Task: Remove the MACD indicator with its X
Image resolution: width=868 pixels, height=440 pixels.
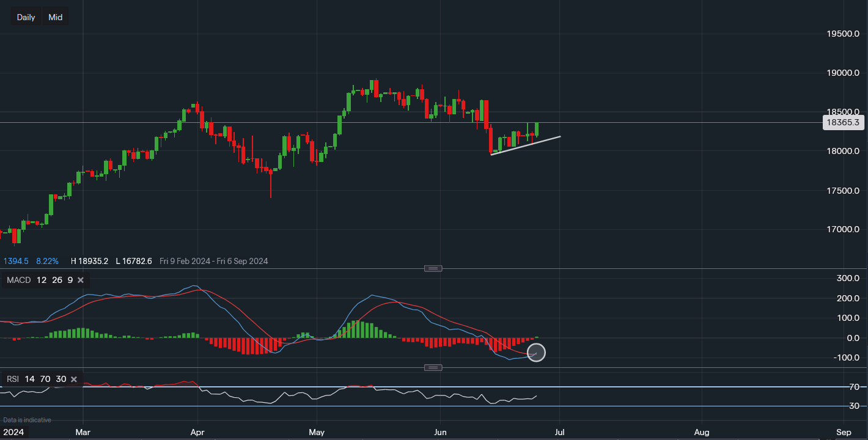Action: click(80, 280)
